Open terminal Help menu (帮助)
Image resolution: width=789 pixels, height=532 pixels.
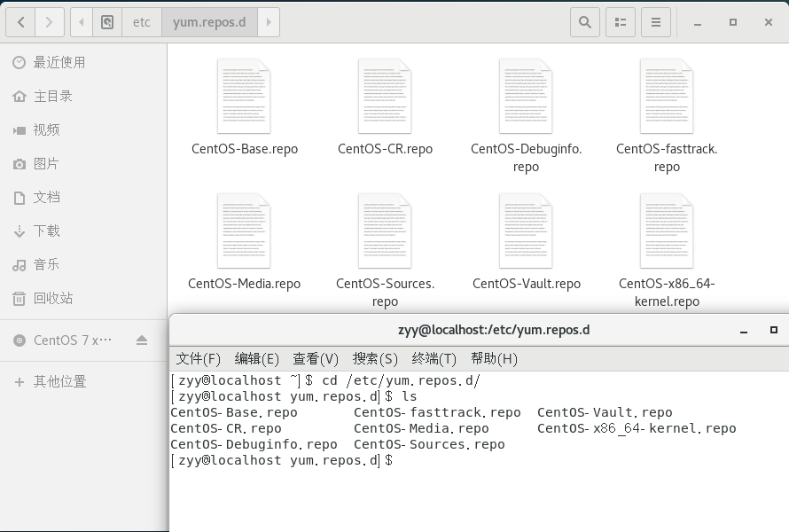coord(494,359)
